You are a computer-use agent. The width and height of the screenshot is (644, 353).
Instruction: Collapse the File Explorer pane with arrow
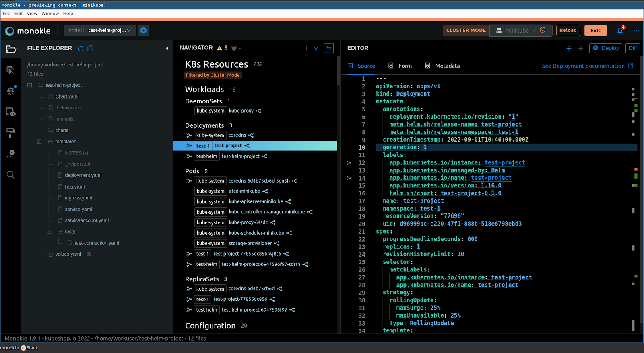coord(167,49)
